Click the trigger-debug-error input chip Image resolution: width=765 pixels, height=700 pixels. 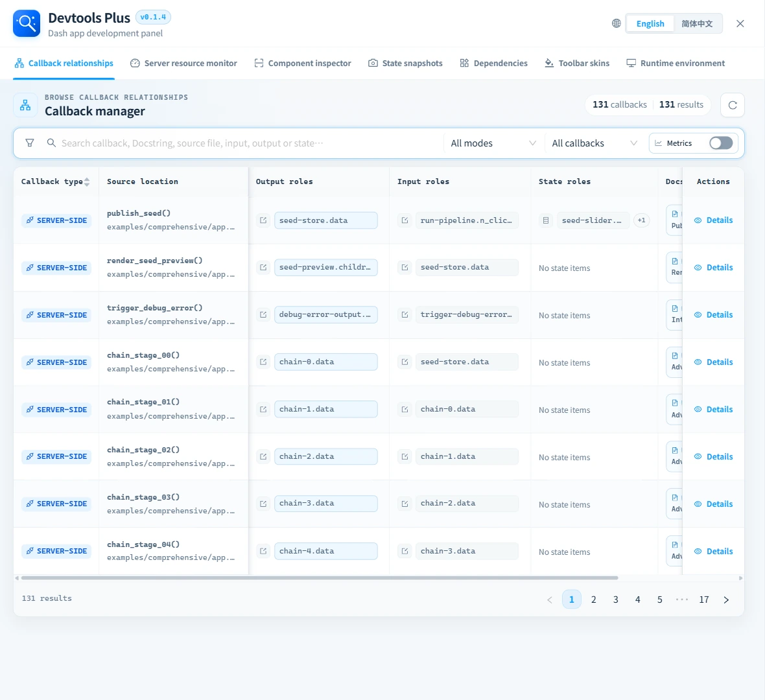467,314
